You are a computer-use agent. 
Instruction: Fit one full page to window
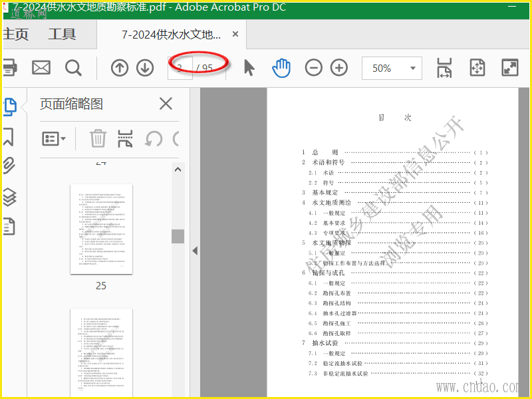(x=477, y=68)
